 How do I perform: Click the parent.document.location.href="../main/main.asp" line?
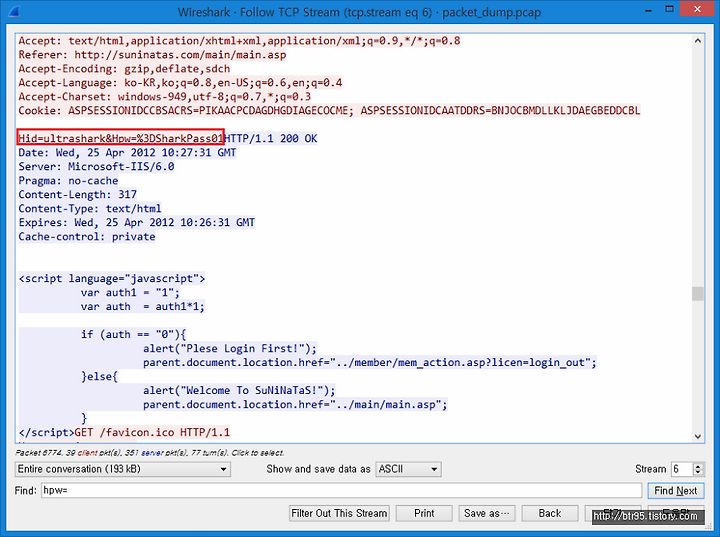point(295,404)
